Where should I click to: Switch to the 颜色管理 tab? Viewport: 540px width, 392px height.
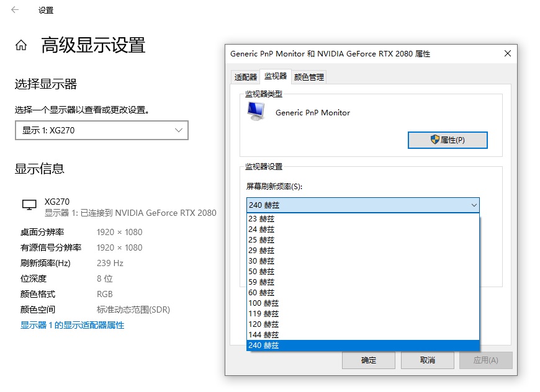pyautogui.click(x=308, y=76)
